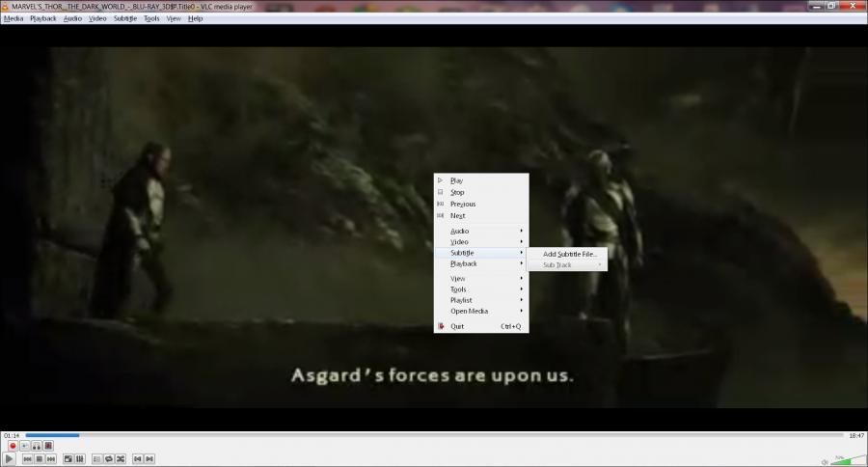
Task: Expand Playlist submenu in context menu
Action: tap(481, 300)
